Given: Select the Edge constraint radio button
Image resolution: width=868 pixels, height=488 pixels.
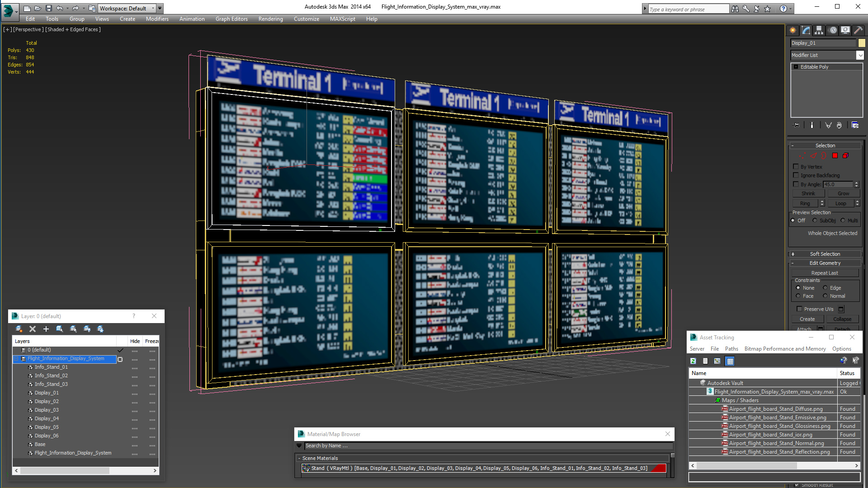Looking at the screenshot, I should tap(825, 288).
